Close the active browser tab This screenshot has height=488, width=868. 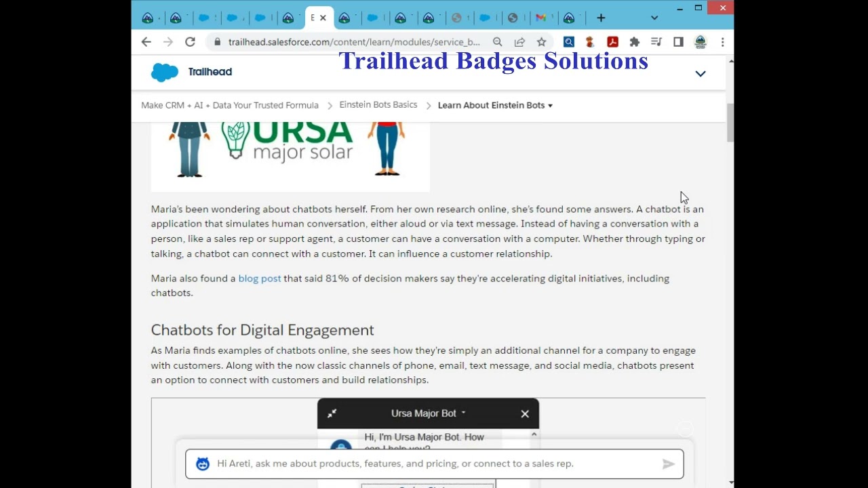click(323, 18)
